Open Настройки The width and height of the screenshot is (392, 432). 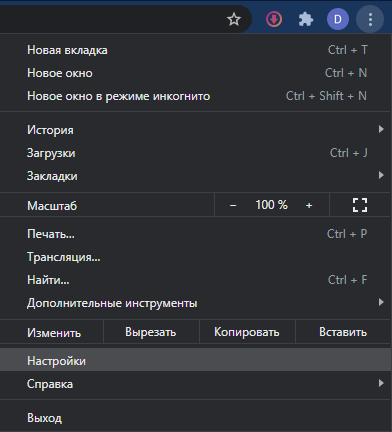(x=196, y=360)
